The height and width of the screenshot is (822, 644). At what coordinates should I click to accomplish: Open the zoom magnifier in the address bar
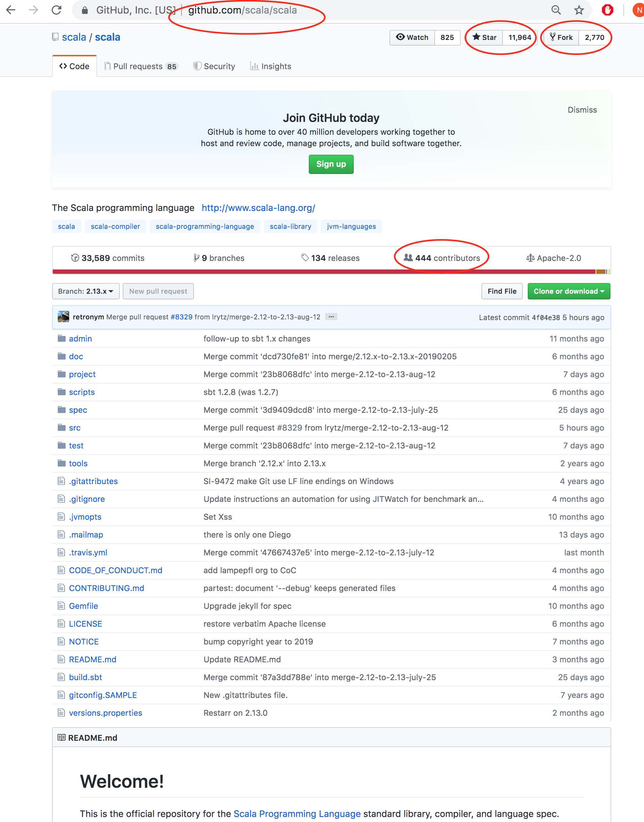coord(556,10)
